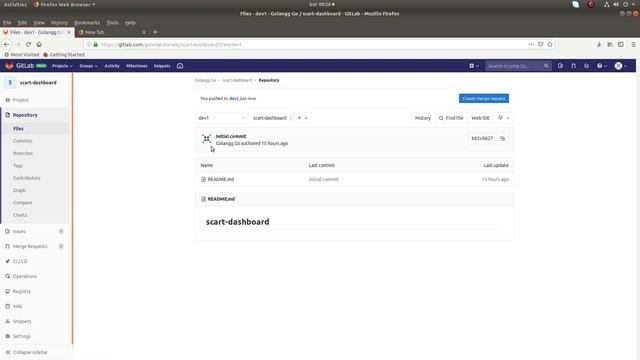Open Firefox hamburger menu
This screenshot has width=640, height=360.
pos(633,44)
